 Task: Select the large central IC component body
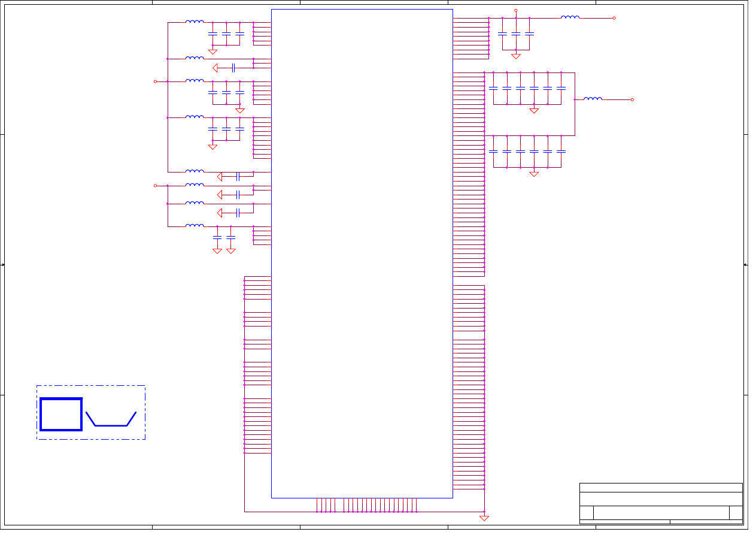tap(362, 253)
